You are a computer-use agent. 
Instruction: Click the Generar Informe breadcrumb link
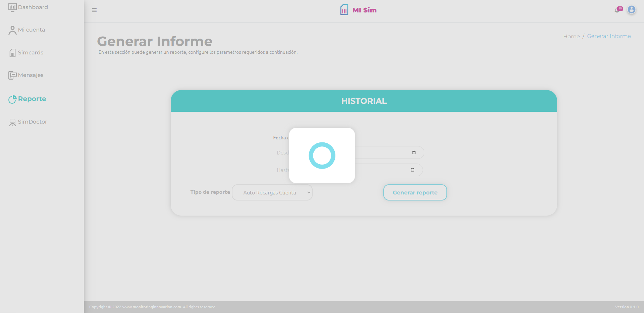[609, 36]
